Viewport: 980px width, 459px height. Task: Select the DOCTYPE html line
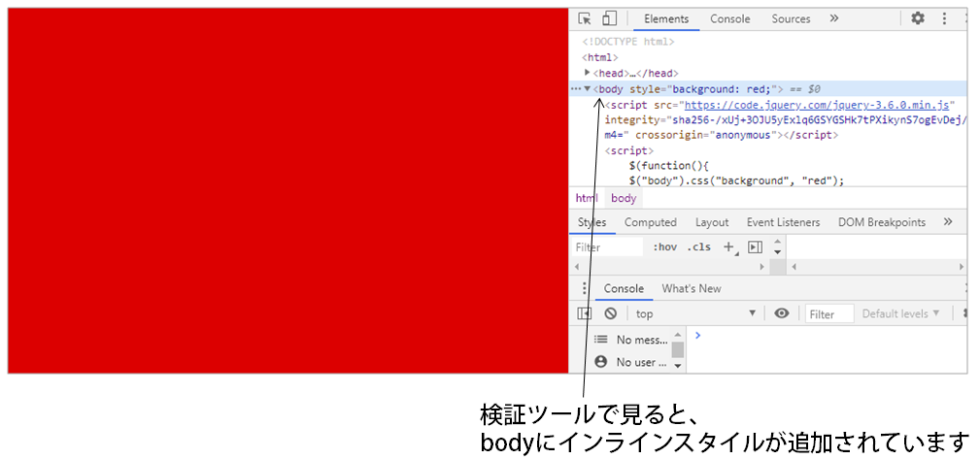pos(627,42)
